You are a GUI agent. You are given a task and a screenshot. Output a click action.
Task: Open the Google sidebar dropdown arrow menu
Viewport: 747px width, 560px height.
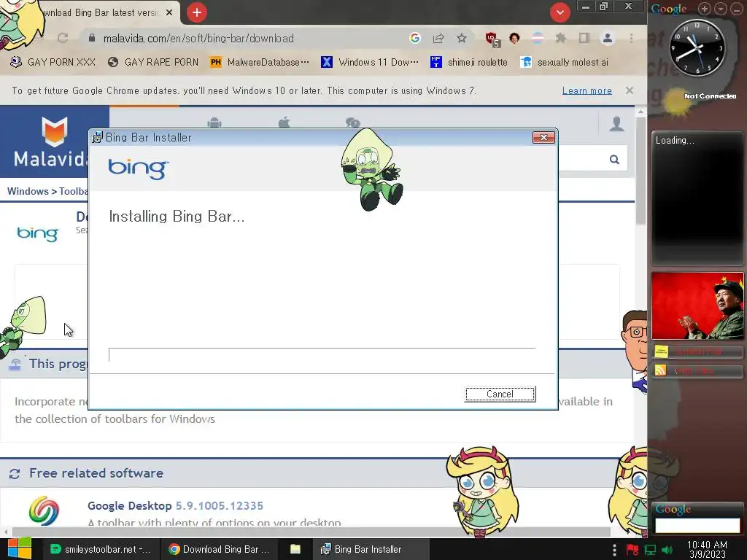[720, 9]
